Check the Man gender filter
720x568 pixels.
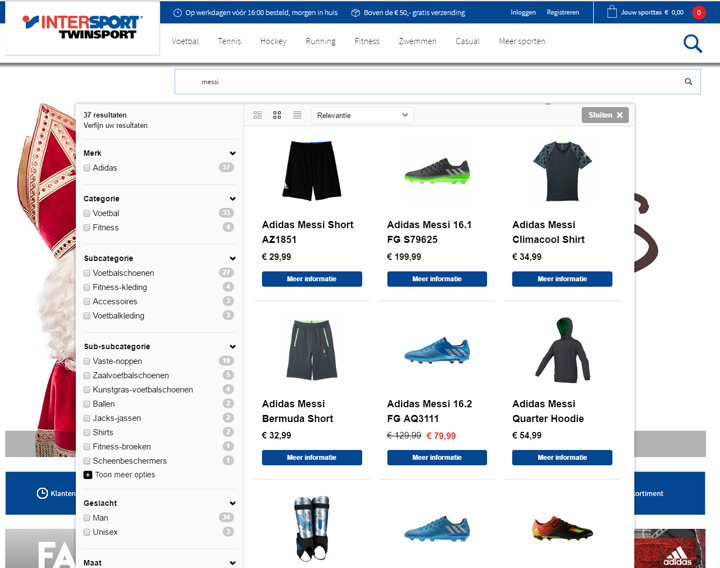pos(87,518)
